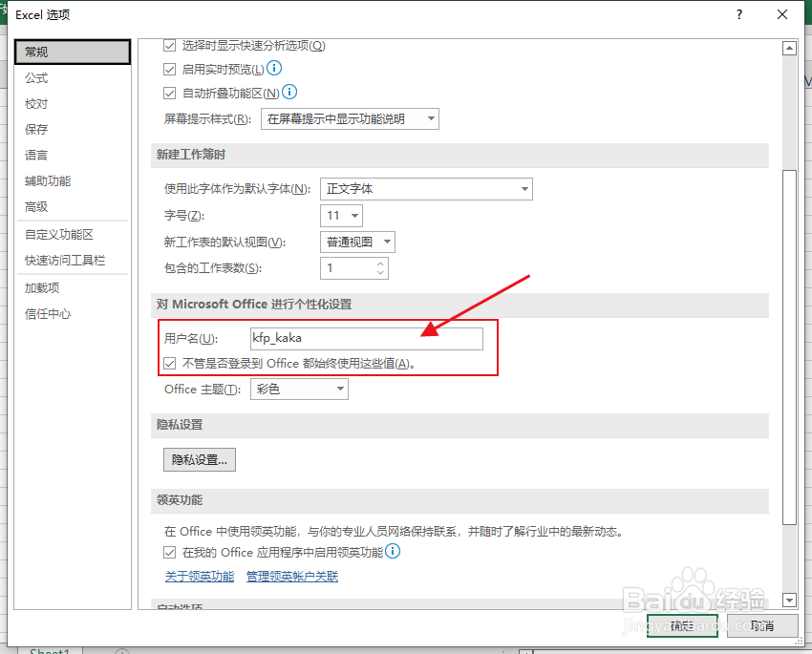Click the vertical scrollbar thumb
This screenshot has width=812, height=654.
pos(789,348)
